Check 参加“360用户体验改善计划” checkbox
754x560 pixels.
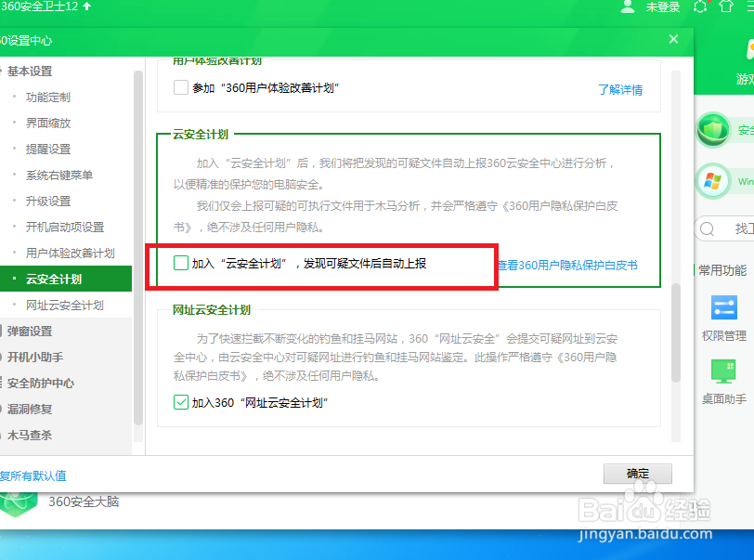click(181, 87)
